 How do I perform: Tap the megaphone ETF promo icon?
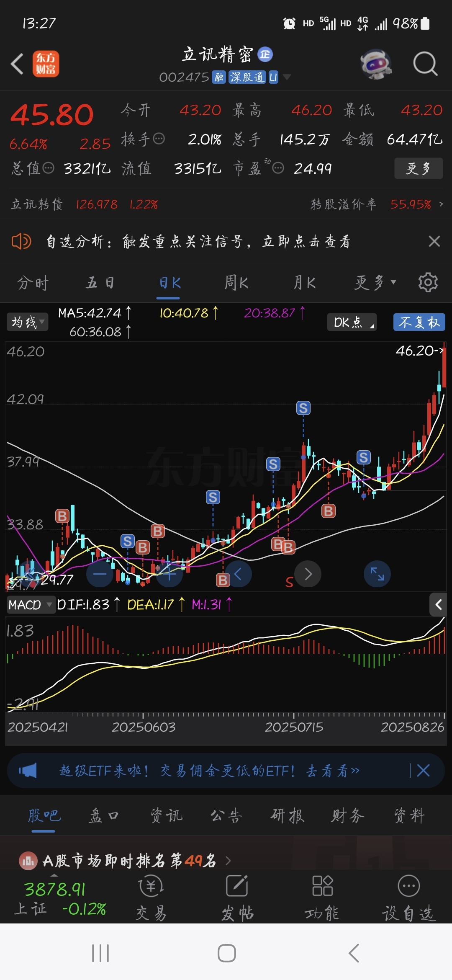(x=28, y=771)
